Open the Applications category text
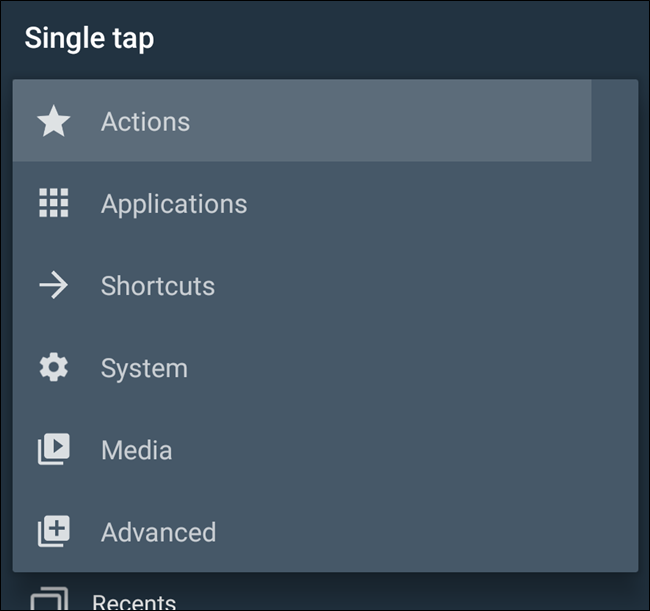This screenshot has height=611, width=650. click(x=174, y=204)
